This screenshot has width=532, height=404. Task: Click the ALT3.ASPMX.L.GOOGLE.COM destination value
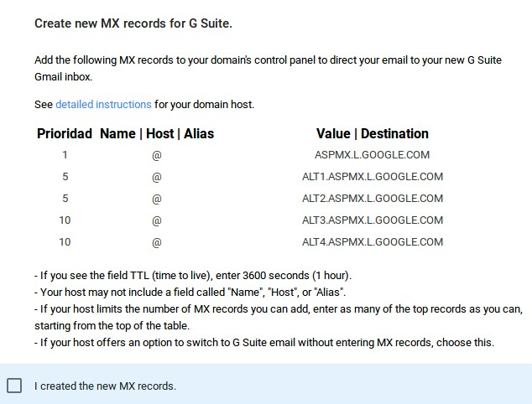[x=373, y=220]
